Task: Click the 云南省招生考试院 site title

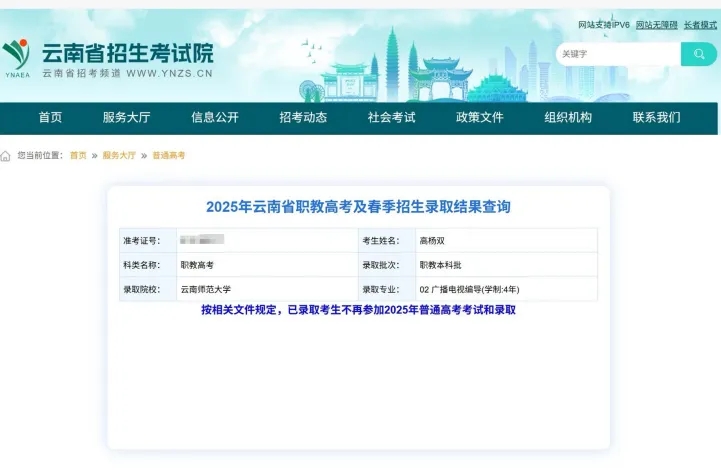Action: click(127, 52)
